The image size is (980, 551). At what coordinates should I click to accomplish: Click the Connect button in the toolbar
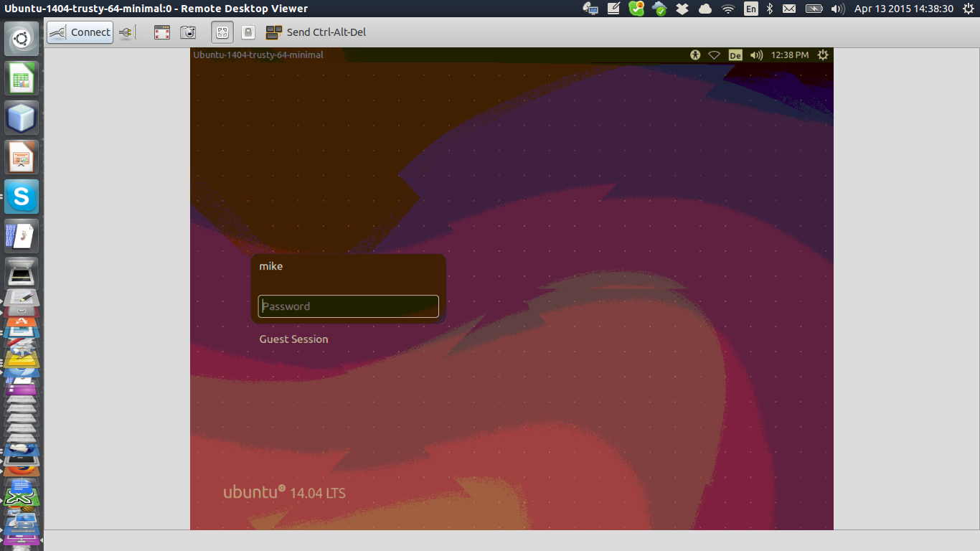click(80, 32)
